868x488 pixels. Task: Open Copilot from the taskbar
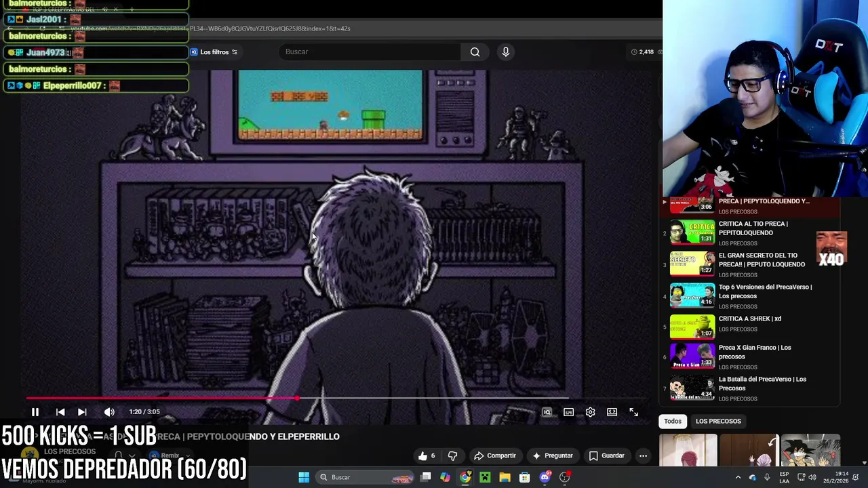445,477
